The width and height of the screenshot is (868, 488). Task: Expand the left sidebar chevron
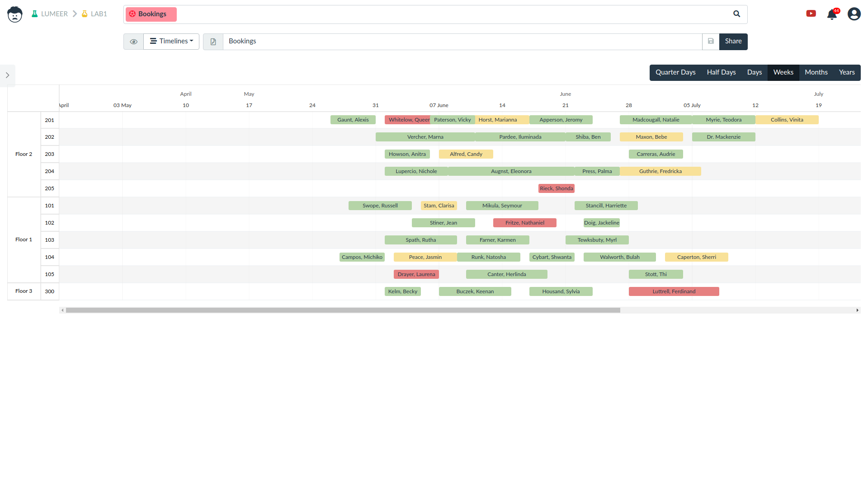point(7,75)
